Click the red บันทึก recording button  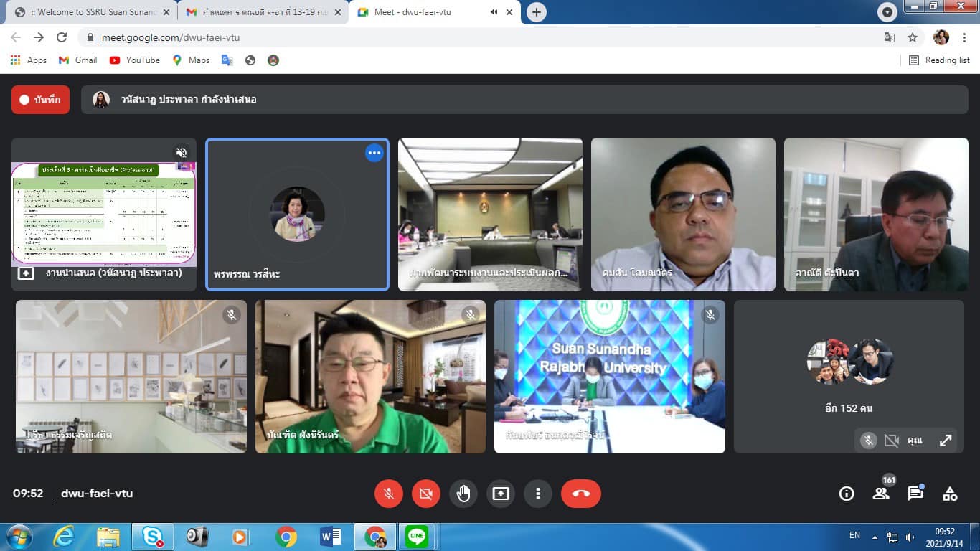[40, 100]
